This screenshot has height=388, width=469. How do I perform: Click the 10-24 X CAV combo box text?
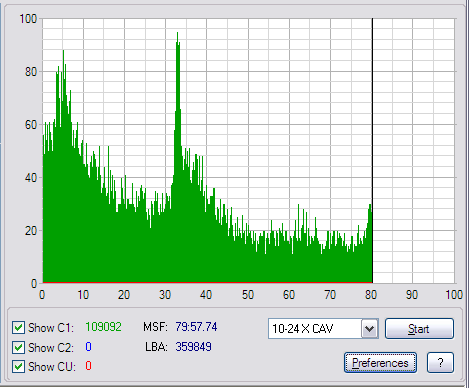click(302, 329)
